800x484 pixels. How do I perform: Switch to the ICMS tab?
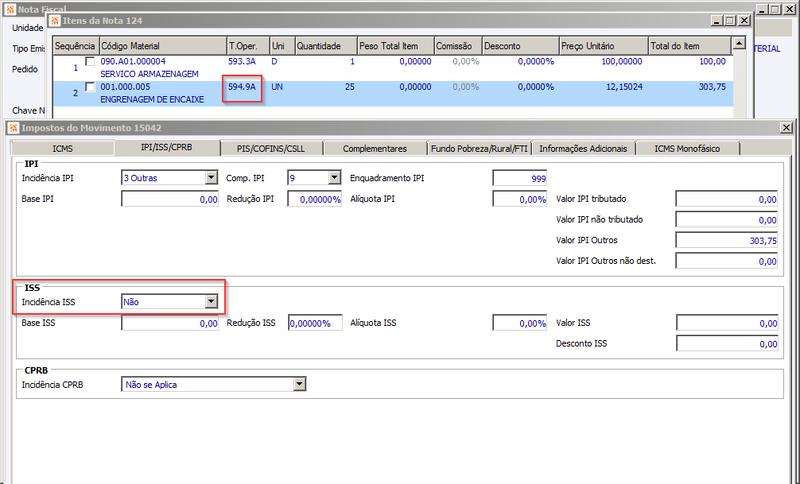point(63,148)
